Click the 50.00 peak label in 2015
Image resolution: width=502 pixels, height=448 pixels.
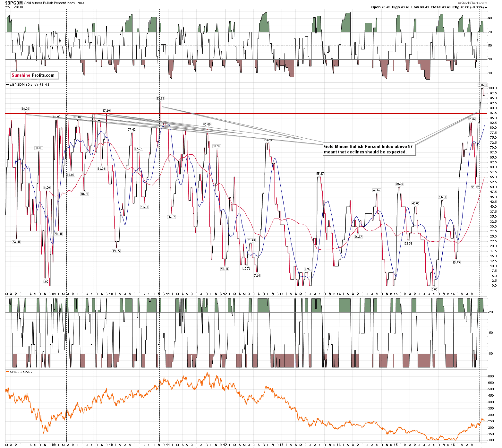point(399,184)
